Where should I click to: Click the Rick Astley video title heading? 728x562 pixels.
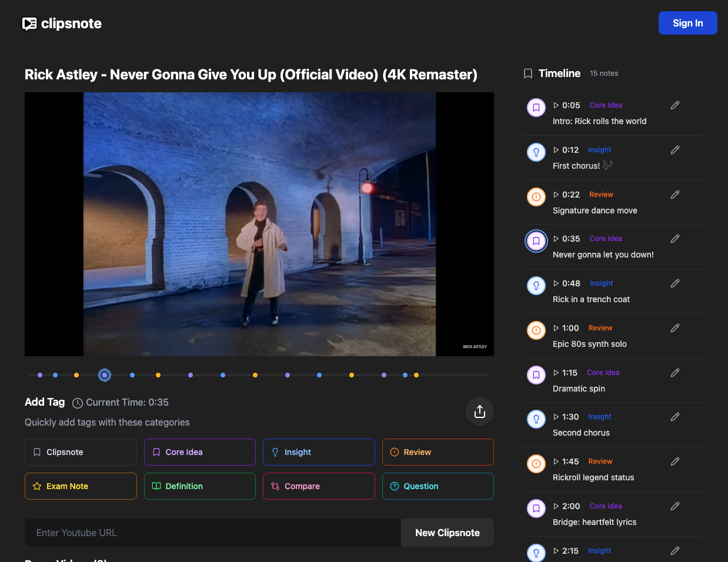pyautogui.click(x=251, y=75)
